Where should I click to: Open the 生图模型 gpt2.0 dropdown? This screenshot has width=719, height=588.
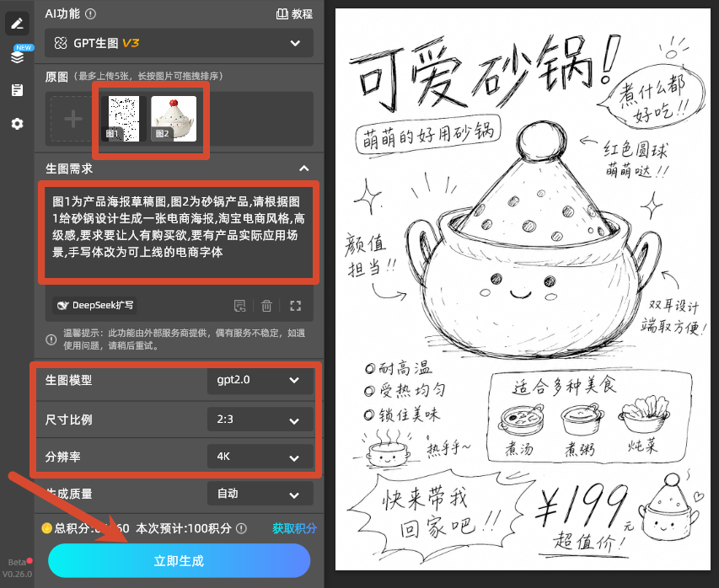point(260,380)
